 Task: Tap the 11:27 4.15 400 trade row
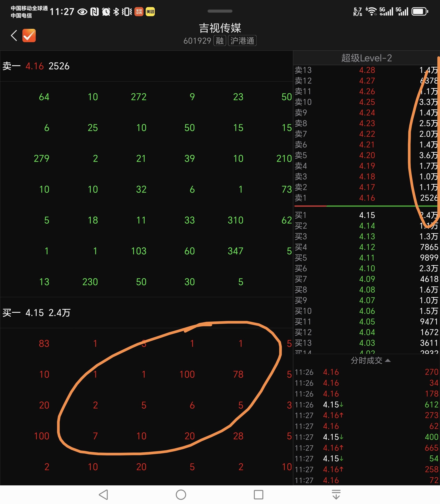coord(366,437)
